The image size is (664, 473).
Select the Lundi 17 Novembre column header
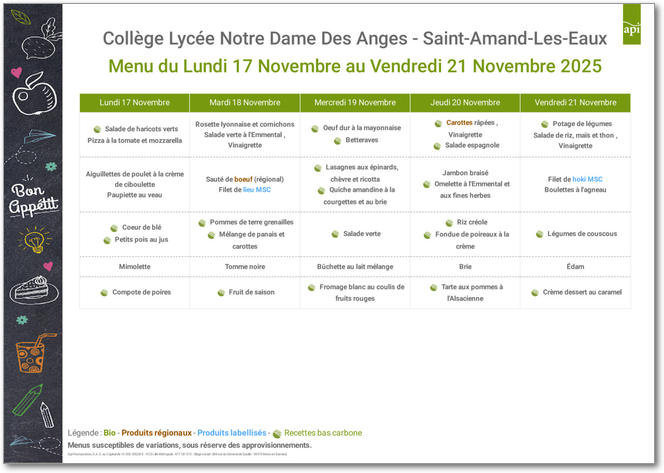pos(134,103)
